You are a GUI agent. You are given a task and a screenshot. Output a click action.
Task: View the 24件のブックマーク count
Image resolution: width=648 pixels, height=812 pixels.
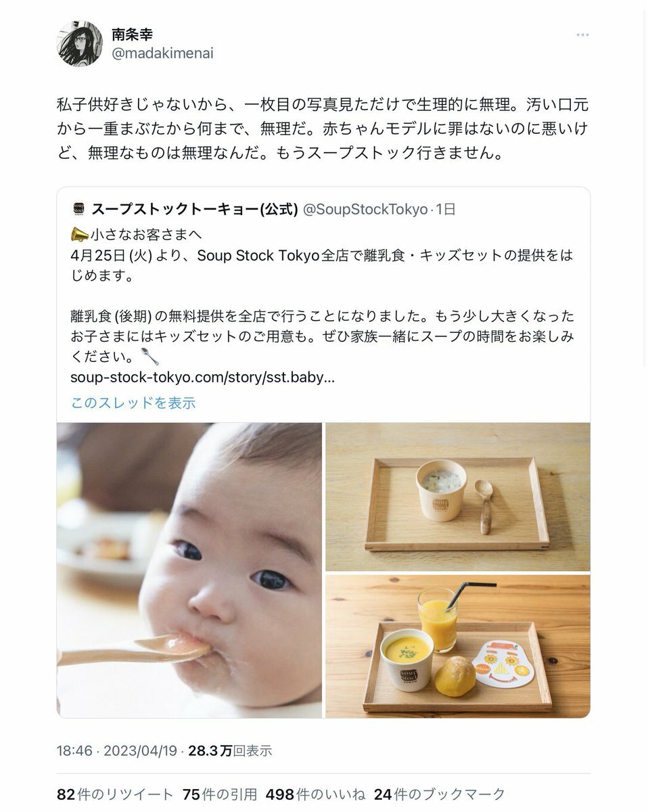click(440, 794)
